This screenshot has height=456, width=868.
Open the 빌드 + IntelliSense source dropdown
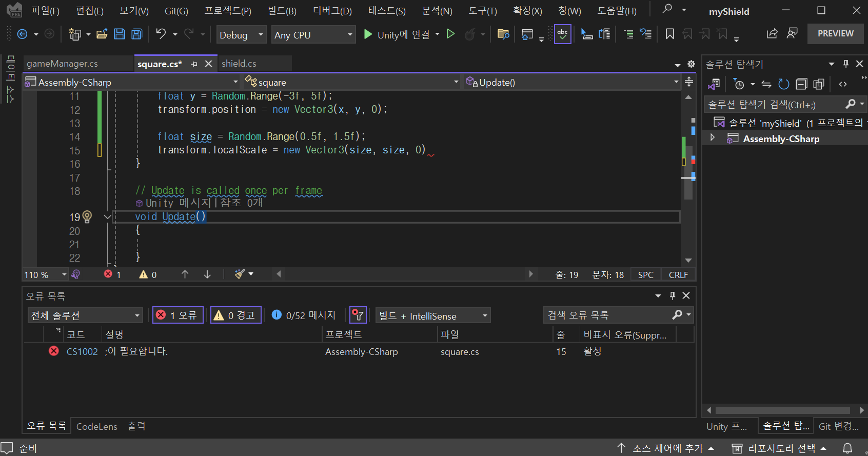[x=433, y=315]
